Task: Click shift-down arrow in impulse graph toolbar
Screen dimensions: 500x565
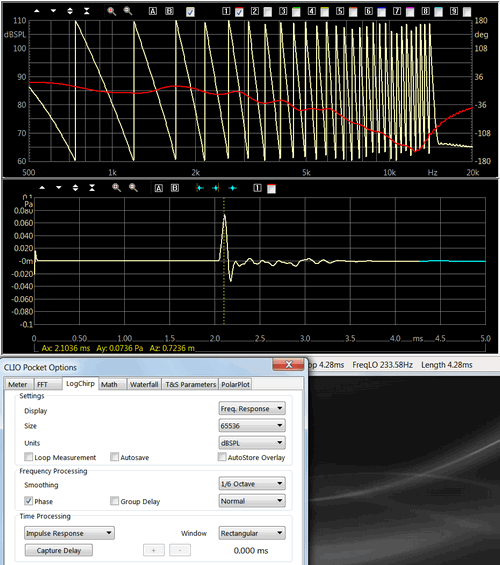Action: [x=59, y=188]
